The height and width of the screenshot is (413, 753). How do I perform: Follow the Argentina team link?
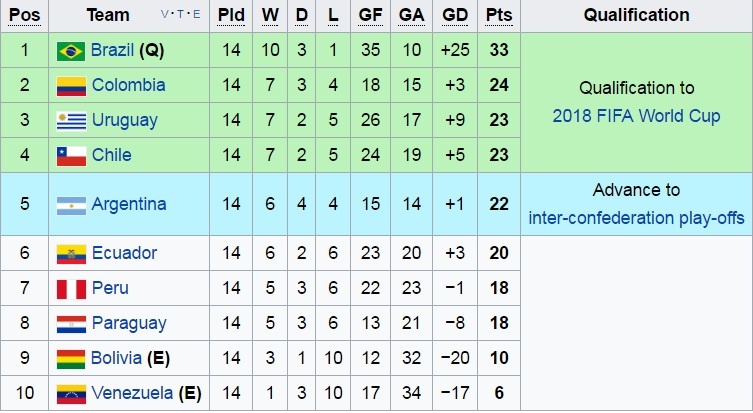(128, 204)
